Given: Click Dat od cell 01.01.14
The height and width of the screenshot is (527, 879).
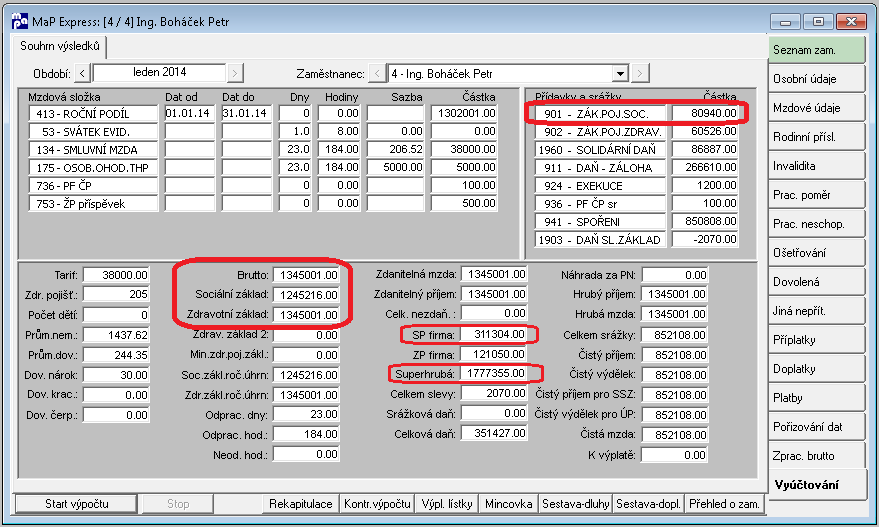Looking at the screenshot, I should click(189, 113).
